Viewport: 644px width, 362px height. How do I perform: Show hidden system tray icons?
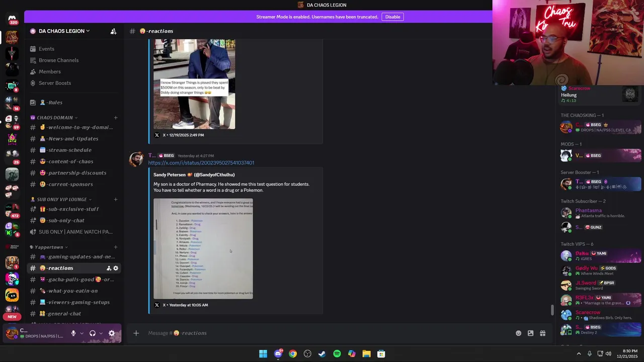[579, 354]
